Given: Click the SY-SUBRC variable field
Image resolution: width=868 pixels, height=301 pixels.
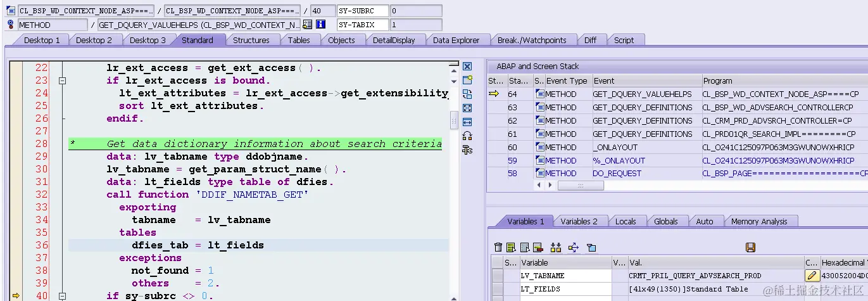Looking at the screenshot, I should coord(363,11).
